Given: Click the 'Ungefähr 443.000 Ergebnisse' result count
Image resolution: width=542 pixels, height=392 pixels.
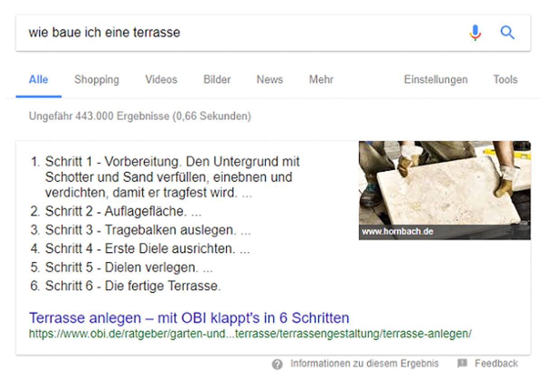Looking at the screenshot, I should pyautogui.click(x=140, y=117).
